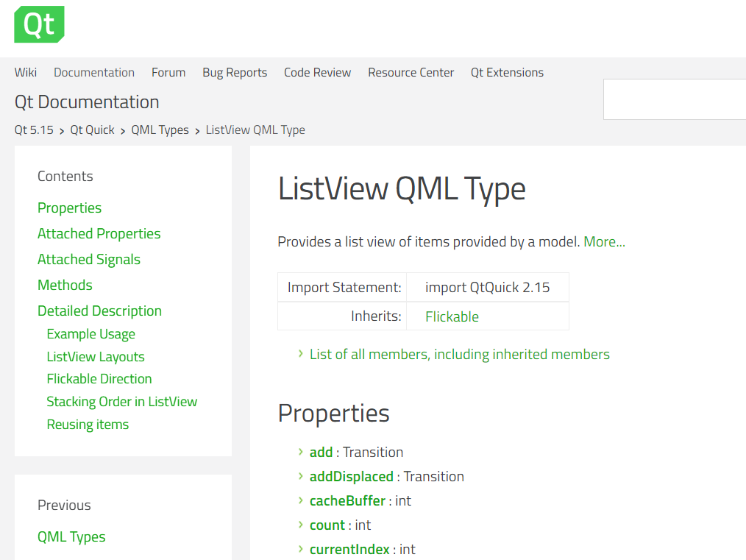This screenshot has width=746, height=560.
Task: Open the ListView Layouts subsection link
Action: click(x=96, y=357)
